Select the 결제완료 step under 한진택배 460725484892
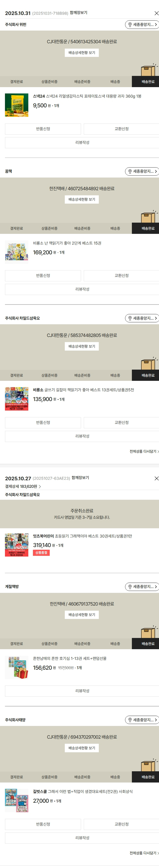 click(17, 228)
